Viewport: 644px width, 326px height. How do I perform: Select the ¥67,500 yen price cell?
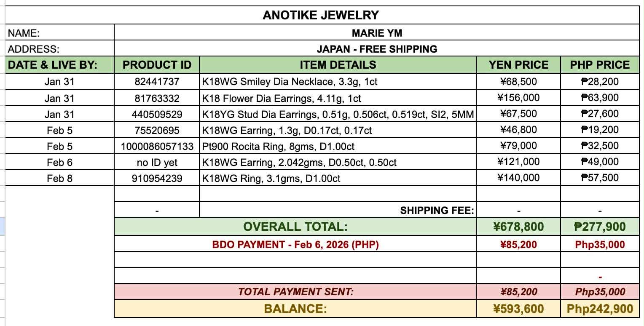point(518,114)
